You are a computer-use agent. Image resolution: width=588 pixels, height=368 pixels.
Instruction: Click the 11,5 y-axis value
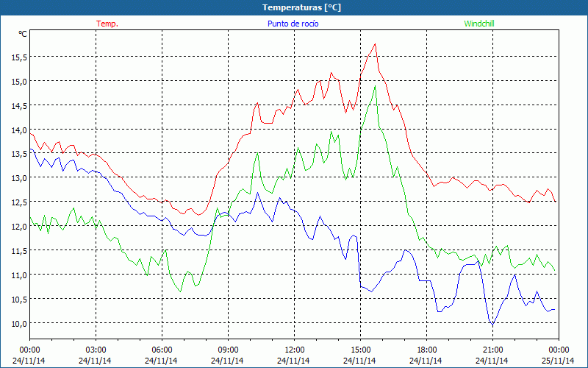(x=19, y=250)
